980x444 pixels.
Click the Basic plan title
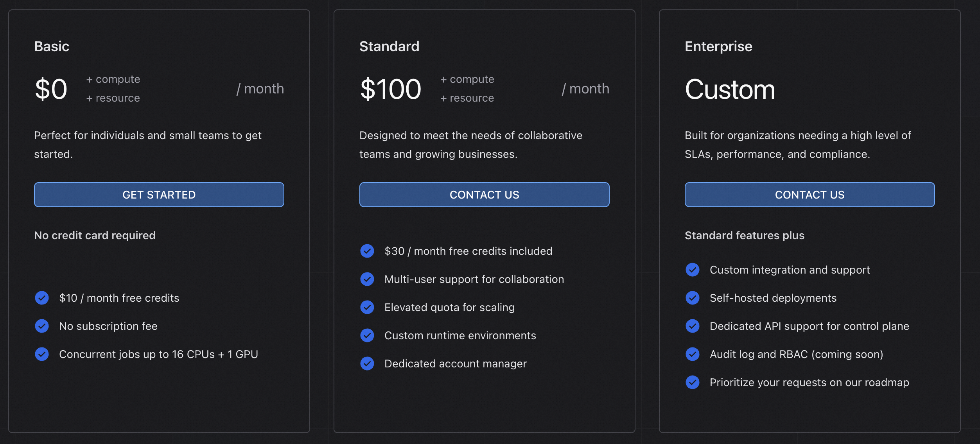pos(52,47)
